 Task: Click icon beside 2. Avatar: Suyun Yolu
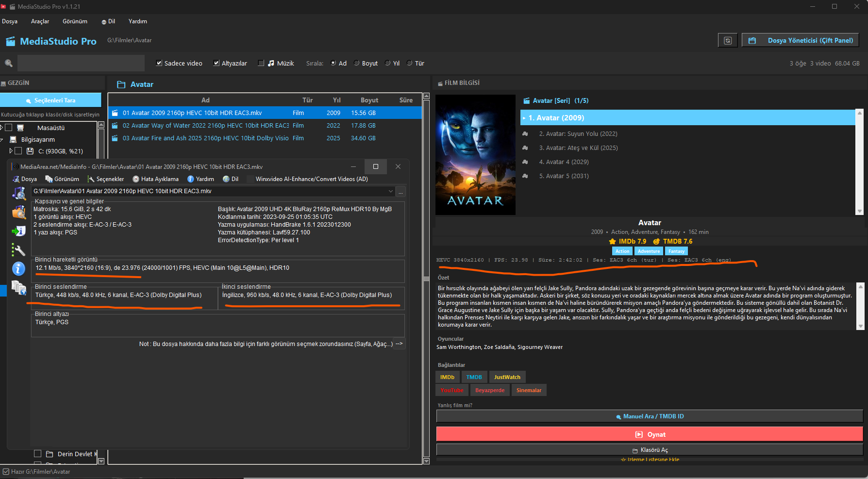[x=525, y=134]
